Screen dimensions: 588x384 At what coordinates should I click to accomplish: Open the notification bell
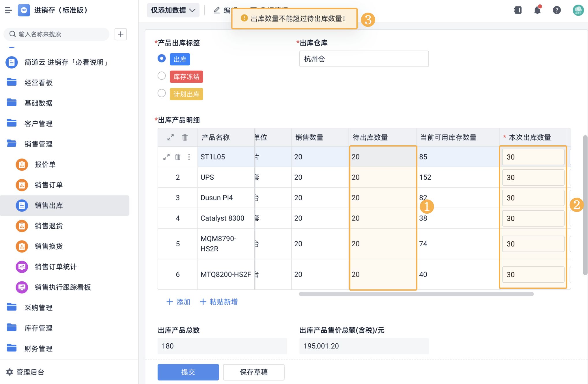point(537,10)
